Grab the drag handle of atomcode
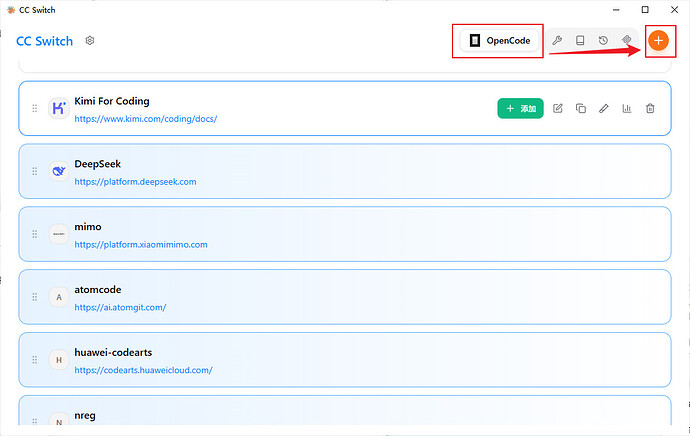This screenshot has height=436, width=690. 35,297
